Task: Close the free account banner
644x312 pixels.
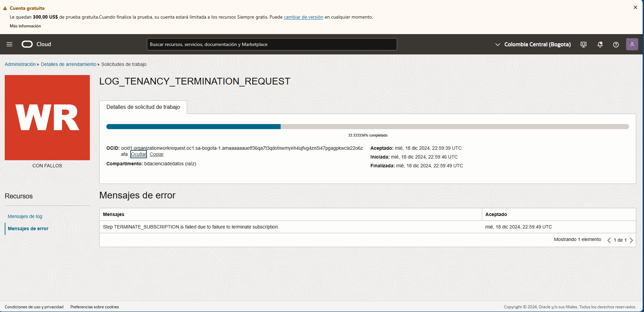Action: coord(635,7)
